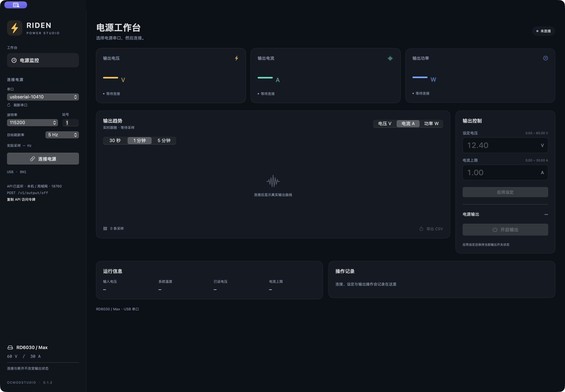The width and height of the screenshot is (565, 392).
Task: Open 电源监控 in the sidebar
Action: 43,60
